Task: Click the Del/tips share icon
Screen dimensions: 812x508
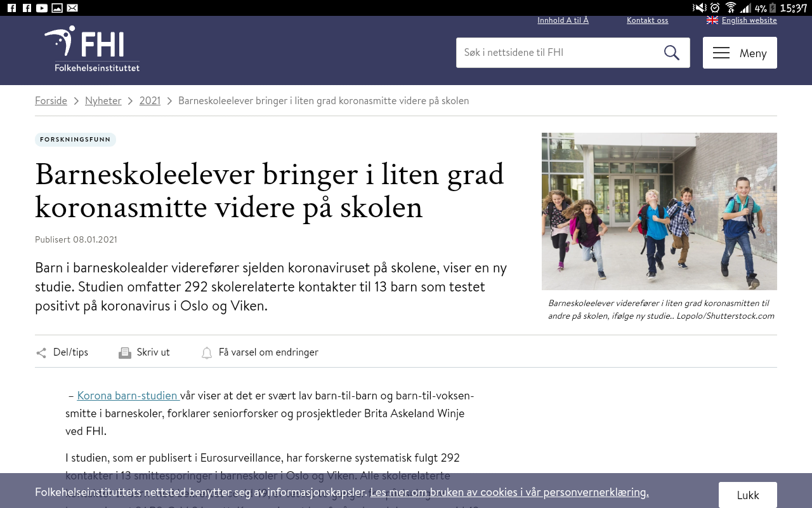Action: tap(41, 353)
